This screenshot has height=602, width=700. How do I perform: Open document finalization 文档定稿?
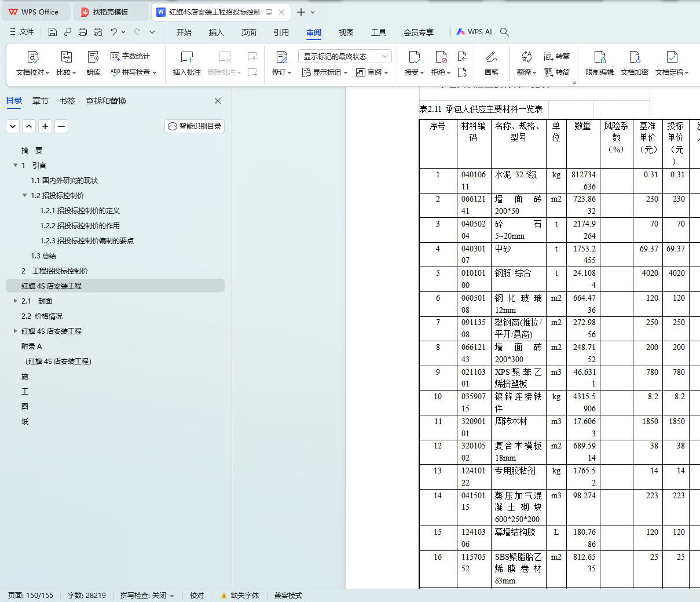point(672,64)
